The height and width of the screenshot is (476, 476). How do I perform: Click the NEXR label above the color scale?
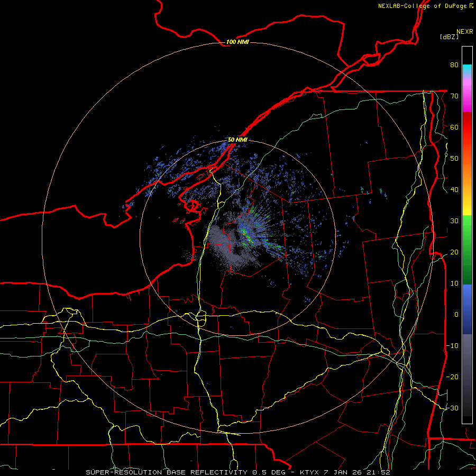[x=464, y=32]
